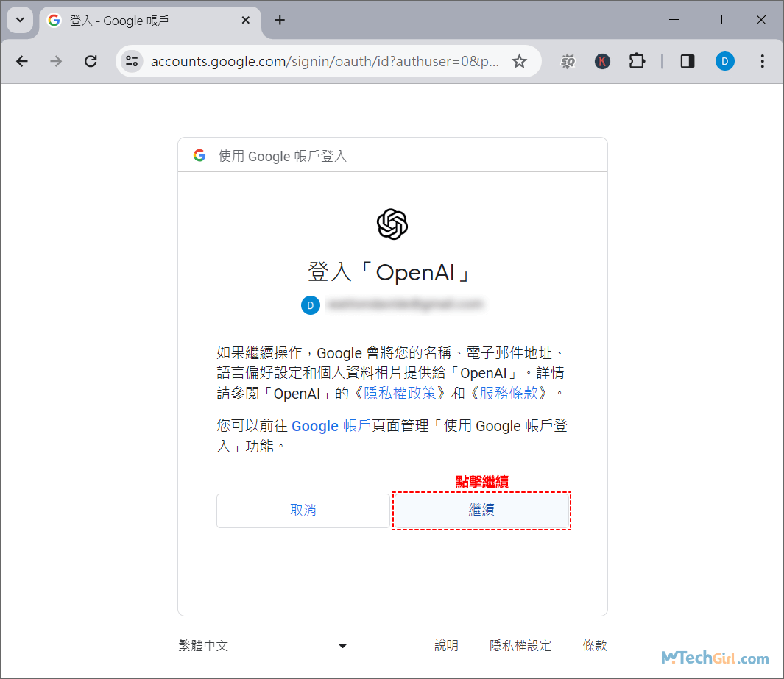Viewport: 784px width, 679px height.
Task: Click the Google logo next to 使用 Google 帳戶登入
Action: click(x=199, y=154)
